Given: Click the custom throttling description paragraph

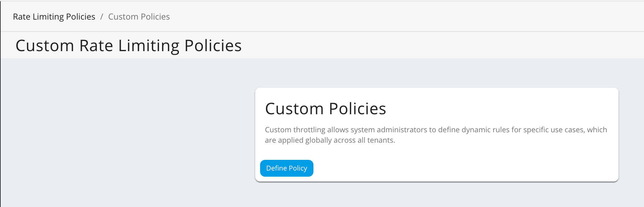Looking at the screenshot, I should point(436,135).
